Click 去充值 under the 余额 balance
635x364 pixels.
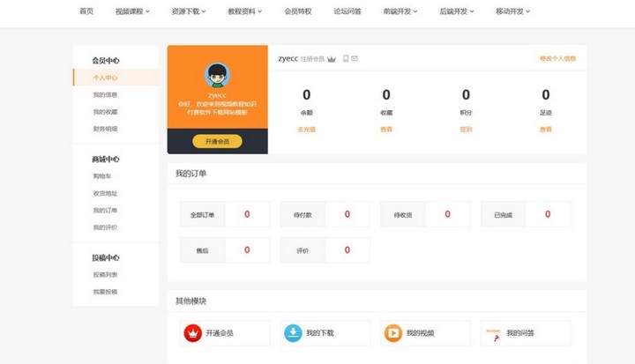[x=307, y=130]
